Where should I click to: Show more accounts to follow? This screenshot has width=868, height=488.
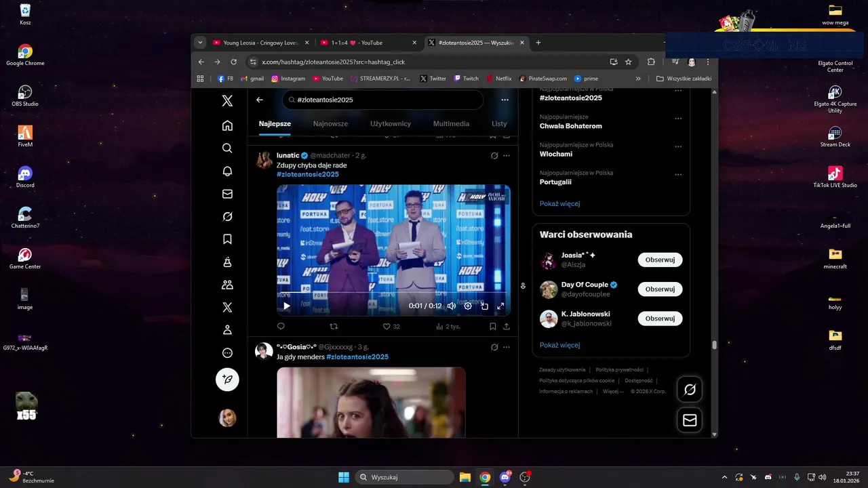559,345
